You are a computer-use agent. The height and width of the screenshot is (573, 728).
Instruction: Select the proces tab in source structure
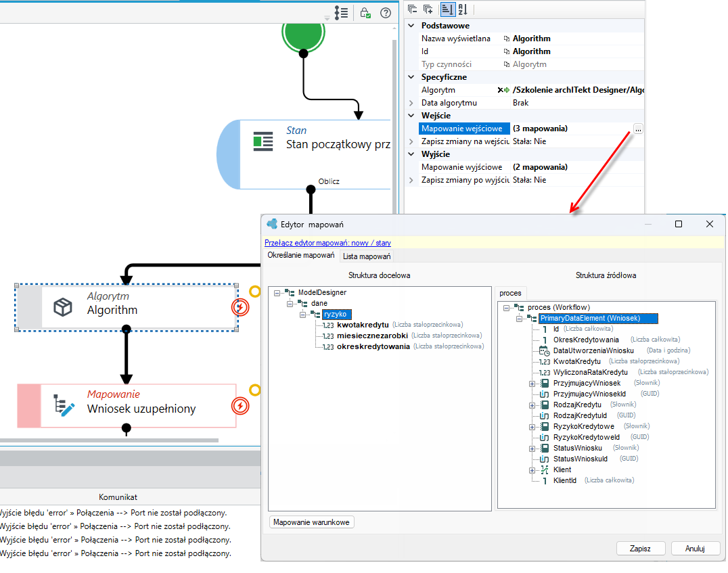(510, 293)
